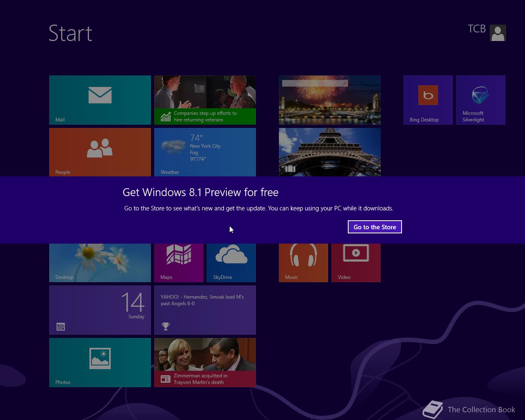Open the Weather tile showing New York City

pyautogui.click(x=205, y=152)
